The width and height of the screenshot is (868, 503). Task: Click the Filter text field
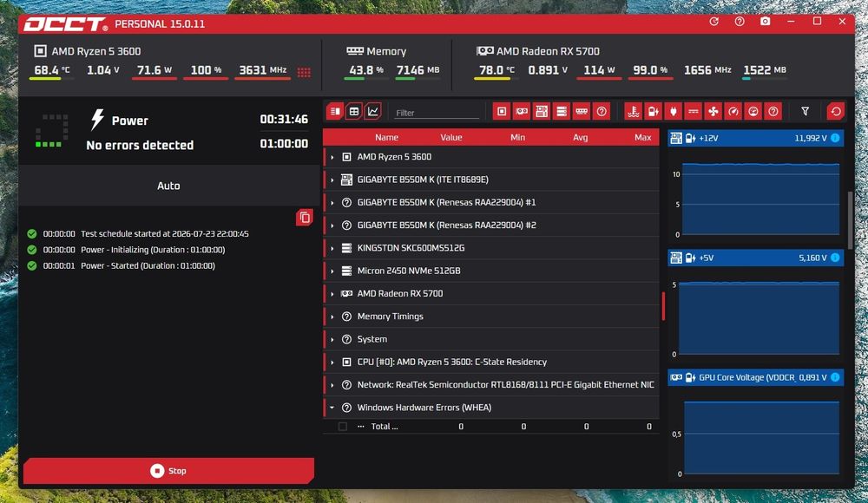(x=437, y=113)
